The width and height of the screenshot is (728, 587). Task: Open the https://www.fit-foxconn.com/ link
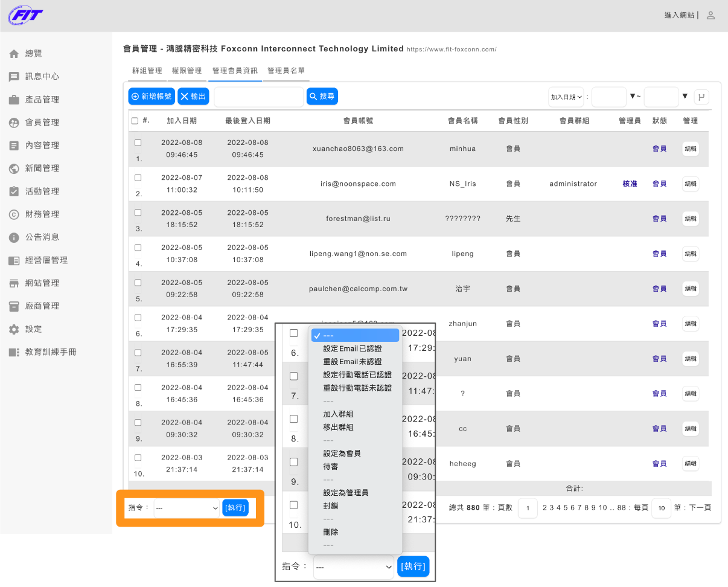(x=452, y=50)
